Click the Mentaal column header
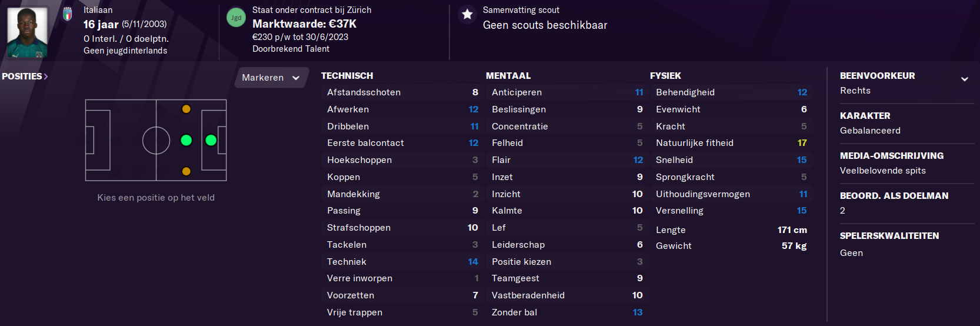 (508, 76)
